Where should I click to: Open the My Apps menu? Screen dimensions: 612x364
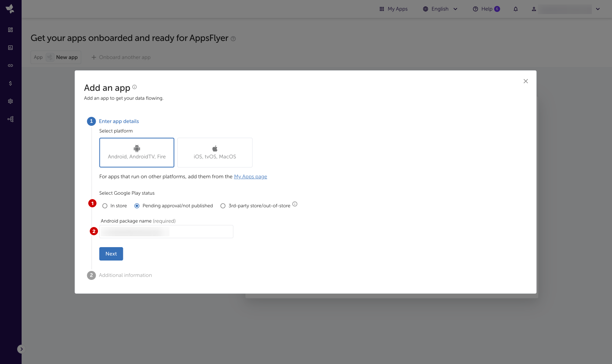tap(393, 9)
